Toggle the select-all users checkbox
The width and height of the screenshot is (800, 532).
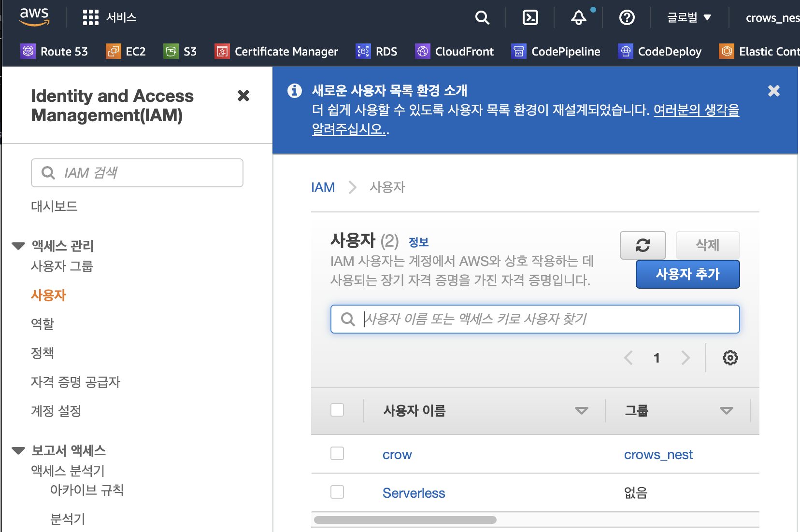point(337,410)
